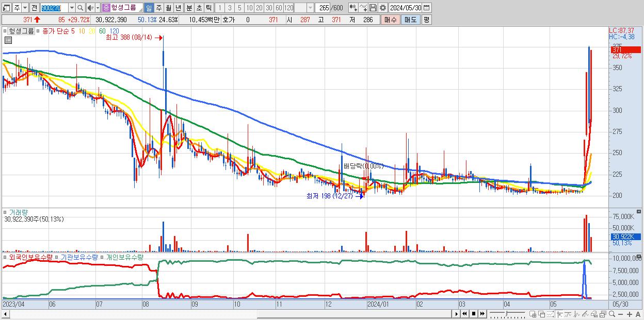The height and width of the screenshot is (320, 644).
Task: Click the trend line drawing icon
Action: coord(585,314)
